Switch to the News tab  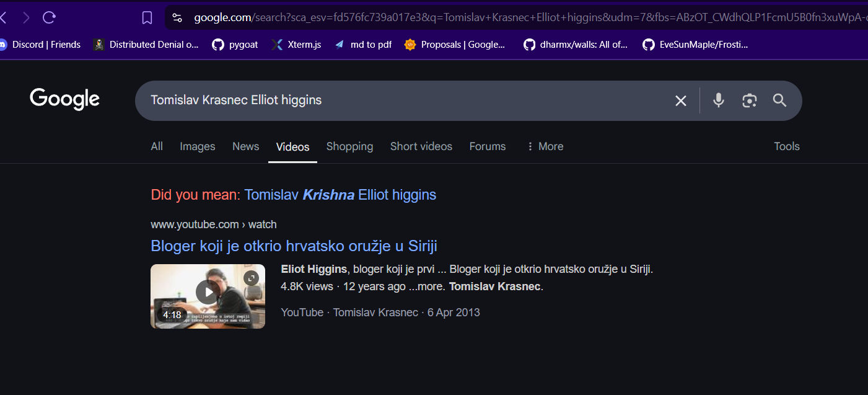coord(246,146)
